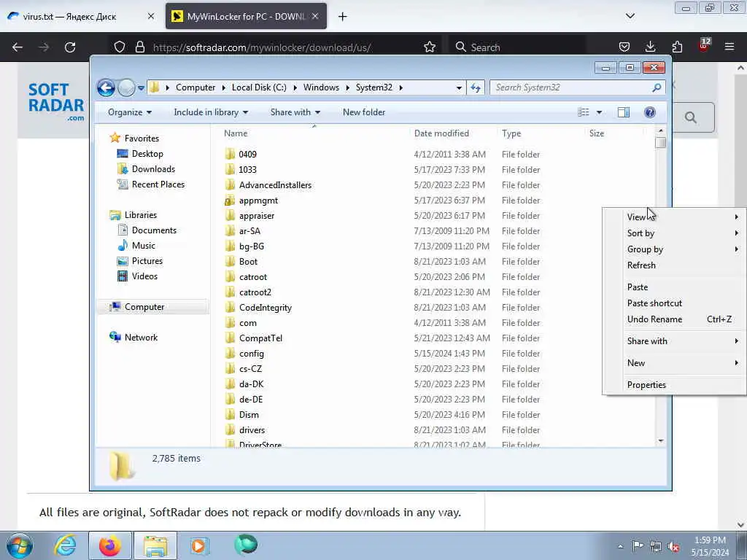
Task: Sort by Type column header
Action: [511, 133]
